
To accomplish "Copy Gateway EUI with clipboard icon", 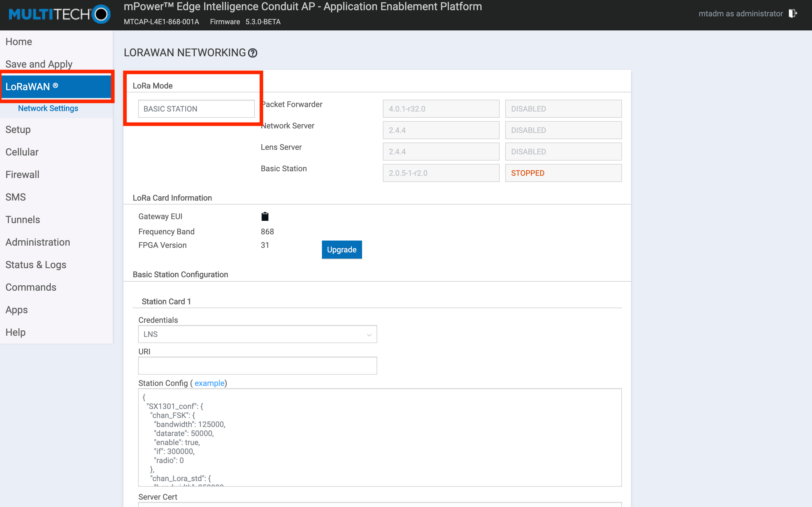I will [265, 217].
